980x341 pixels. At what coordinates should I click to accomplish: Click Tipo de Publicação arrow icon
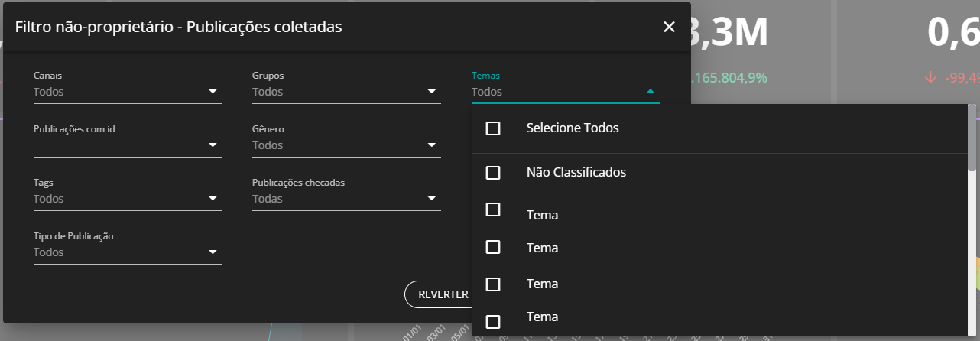213,252
